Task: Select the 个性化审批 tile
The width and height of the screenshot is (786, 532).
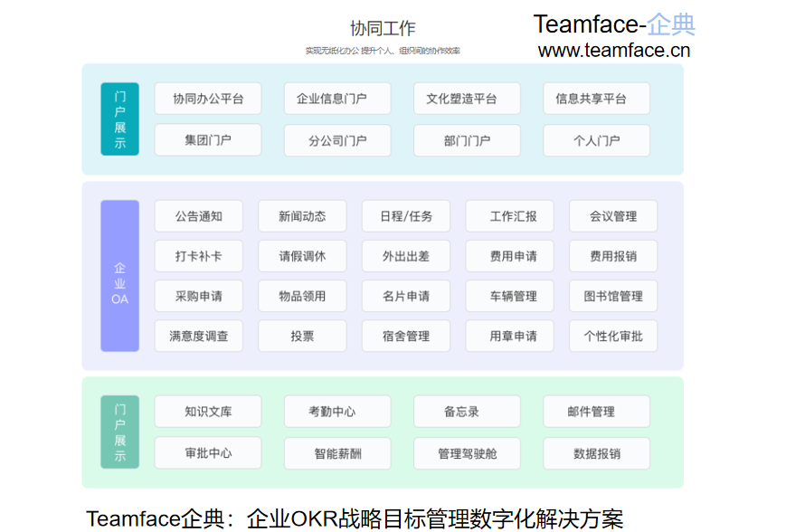Action: click(x=612, y=336)
